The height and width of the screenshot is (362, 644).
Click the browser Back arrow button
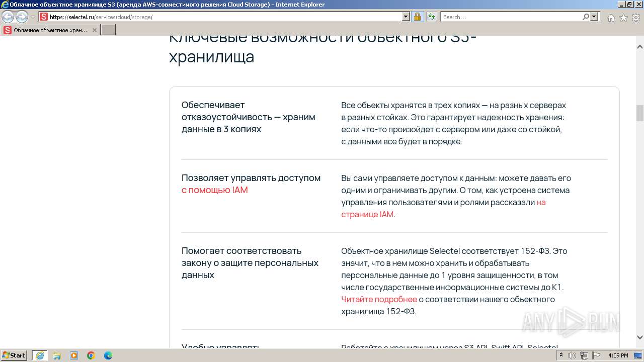[x=8, y=17]
